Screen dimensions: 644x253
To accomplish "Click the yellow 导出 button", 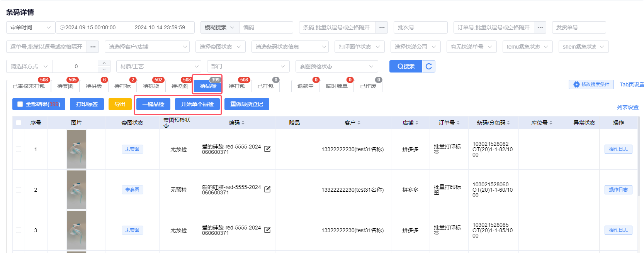I will (x=120, y=104).
